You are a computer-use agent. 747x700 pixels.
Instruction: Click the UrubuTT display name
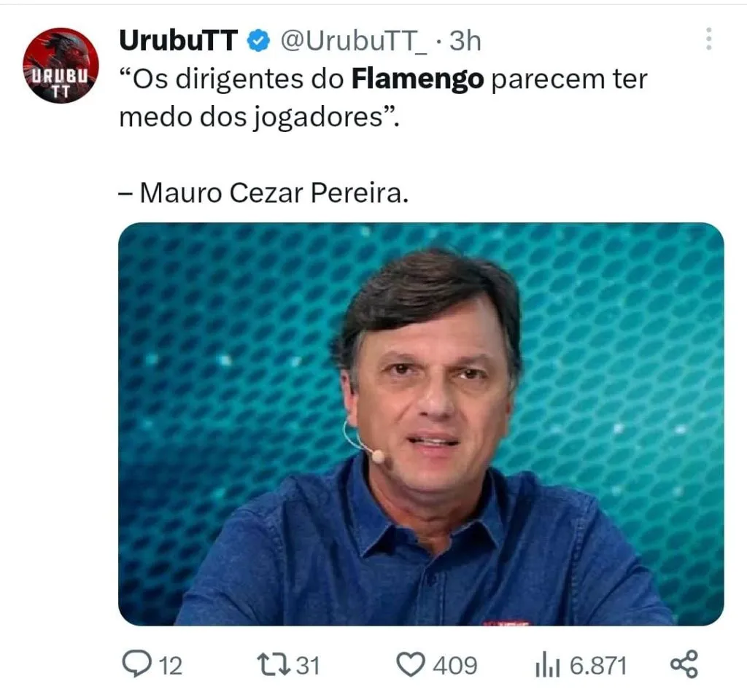pos(178,41)
